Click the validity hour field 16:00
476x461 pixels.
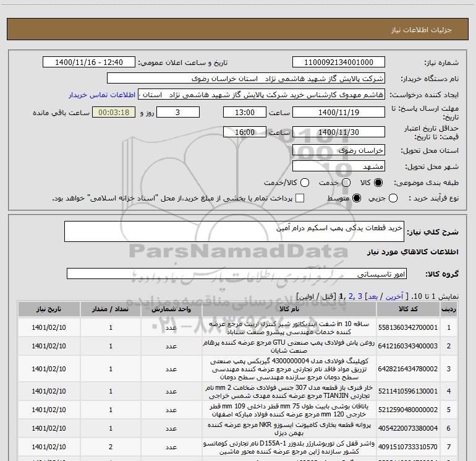pyautogui.click(x=245, y=132)
